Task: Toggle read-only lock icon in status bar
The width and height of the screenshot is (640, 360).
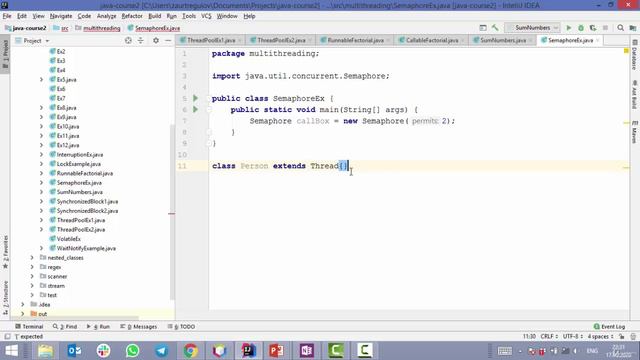Action: 622,337
